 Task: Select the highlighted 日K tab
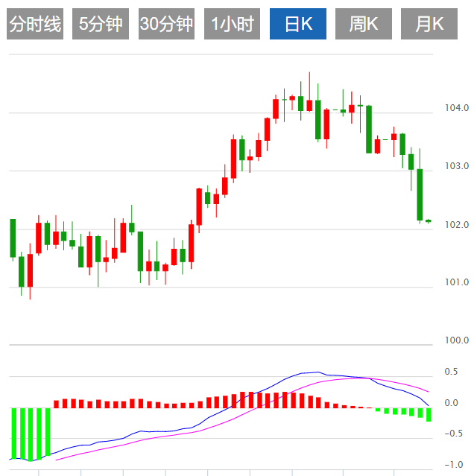click(297, 25)
